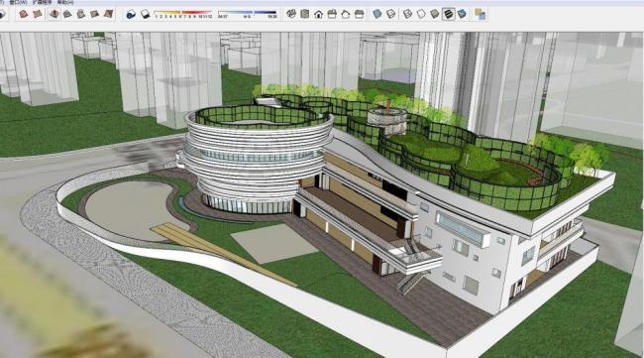Click the shadow time-of-day slider
Image resolution: width=644 pixels, height=358 pixels.
point(248,14)
